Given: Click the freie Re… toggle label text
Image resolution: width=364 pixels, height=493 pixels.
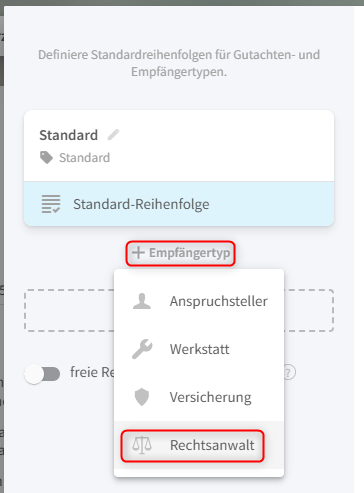Looking at the screenshot, I should pyautogui.click(x=92, y=372).
